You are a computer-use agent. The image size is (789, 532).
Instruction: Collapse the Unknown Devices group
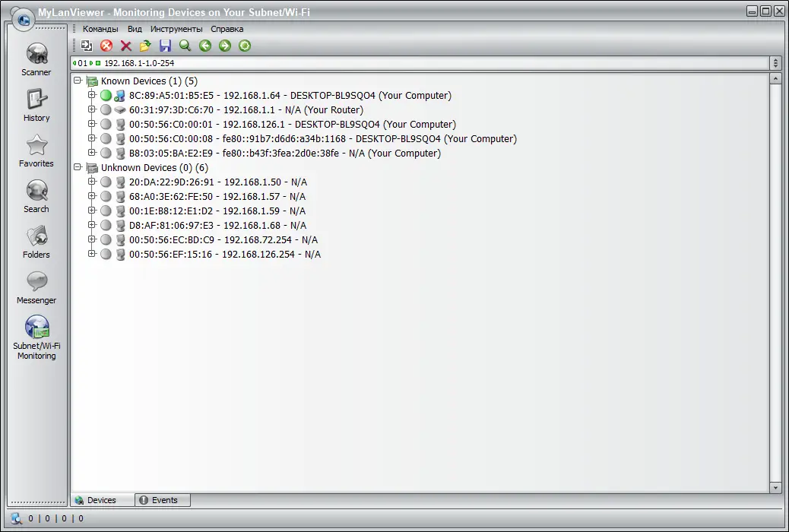pos(78,166)
